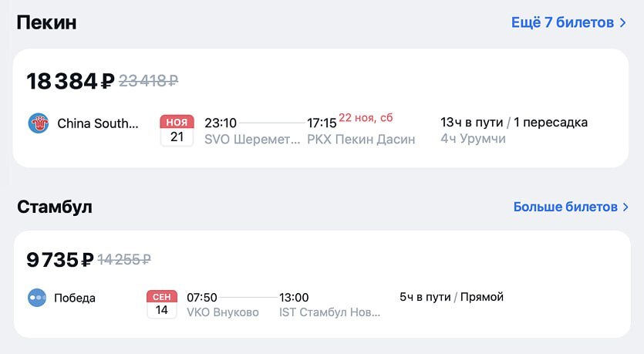This screenshot has height=354, width=644.
Task: Select the 18 384 ₽ Beijing ticket price
Action: (70, 80)
